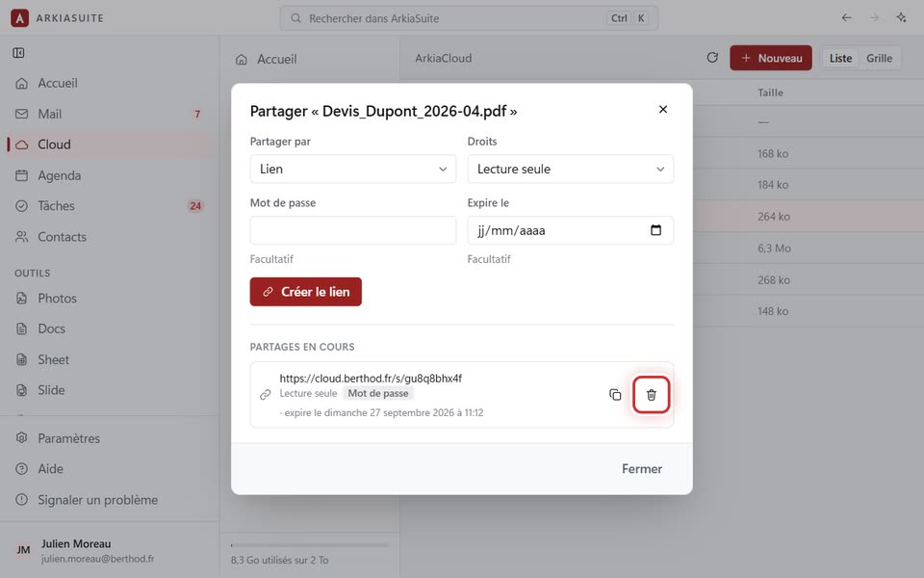Click the 264 ko file row

(808, 217)
